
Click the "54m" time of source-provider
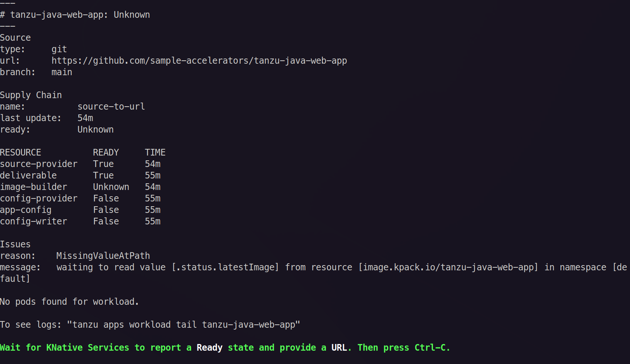(x=153, y=164)
